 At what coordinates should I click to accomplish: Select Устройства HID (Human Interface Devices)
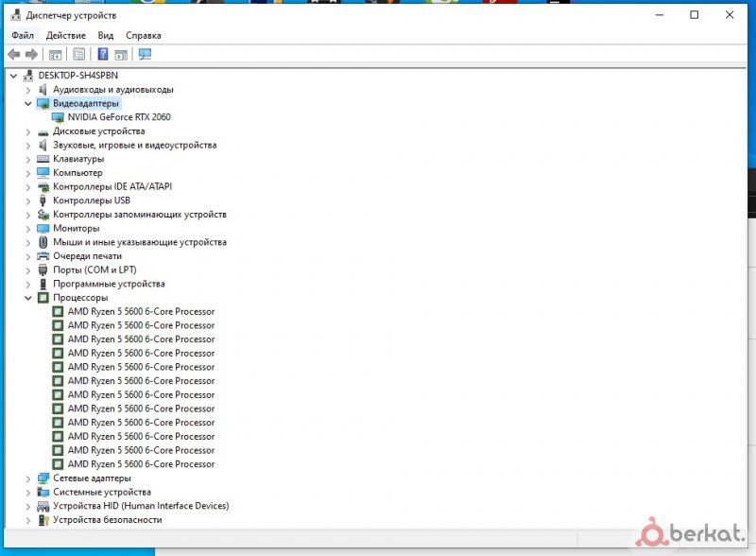click(x=141, y=506)
